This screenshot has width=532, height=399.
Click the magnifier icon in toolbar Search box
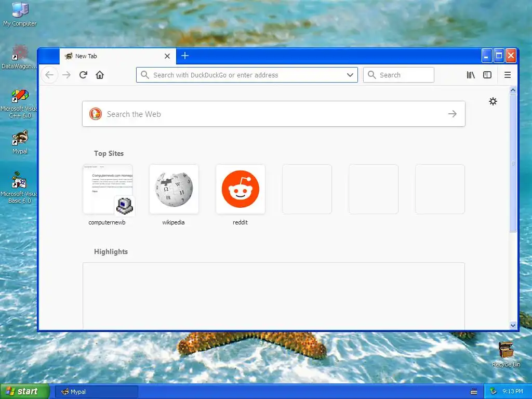[372, 75]
